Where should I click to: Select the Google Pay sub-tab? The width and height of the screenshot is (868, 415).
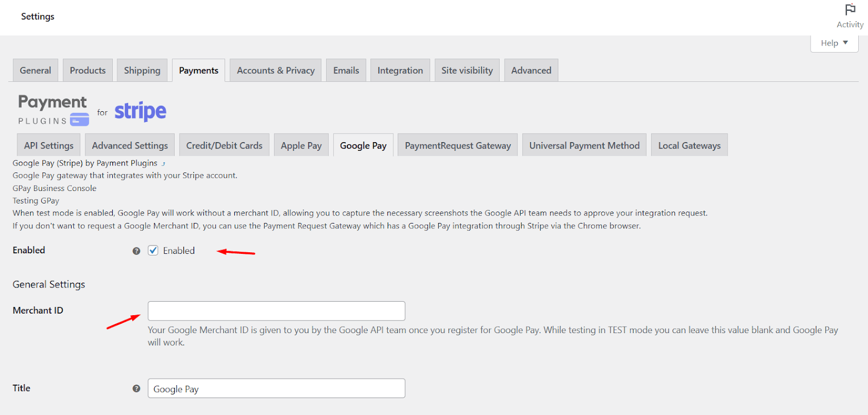tap(363, 145)
